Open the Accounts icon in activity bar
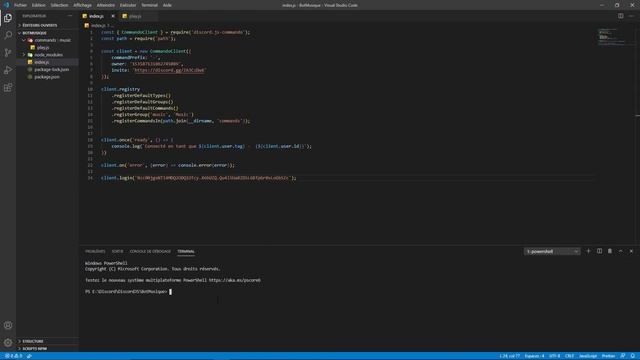 8,325
